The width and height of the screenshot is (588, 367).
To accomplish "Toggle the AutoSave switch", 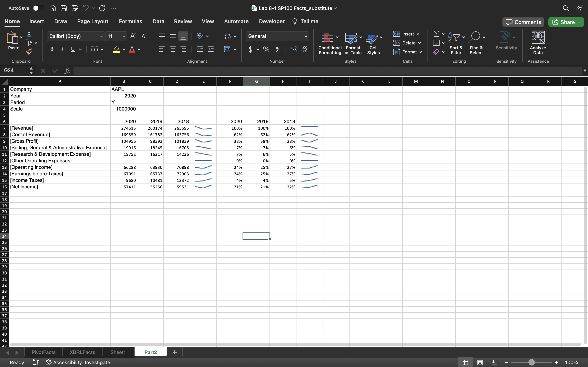I will click(38, 8).
